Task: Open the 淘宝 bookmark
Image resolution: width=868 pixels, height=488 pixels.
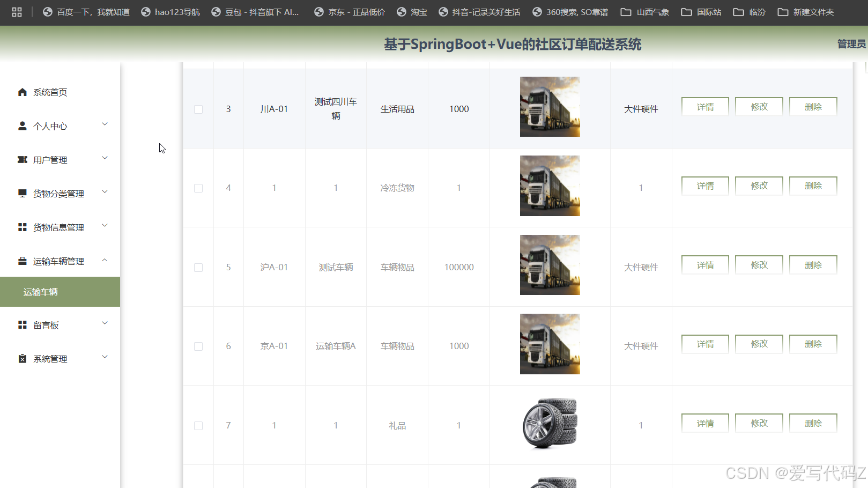Action: click(412, 12)
